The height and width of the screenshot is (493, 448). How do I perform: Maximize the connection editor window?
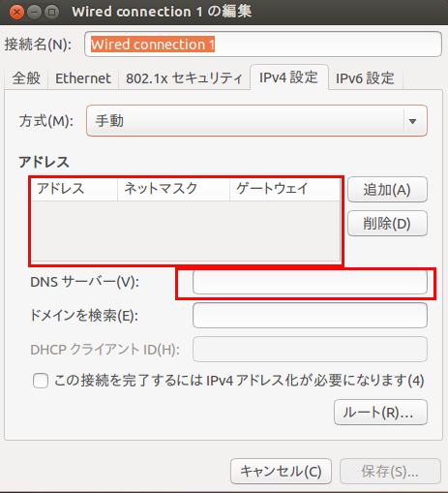pyautogui.click(x=51, y=13)
